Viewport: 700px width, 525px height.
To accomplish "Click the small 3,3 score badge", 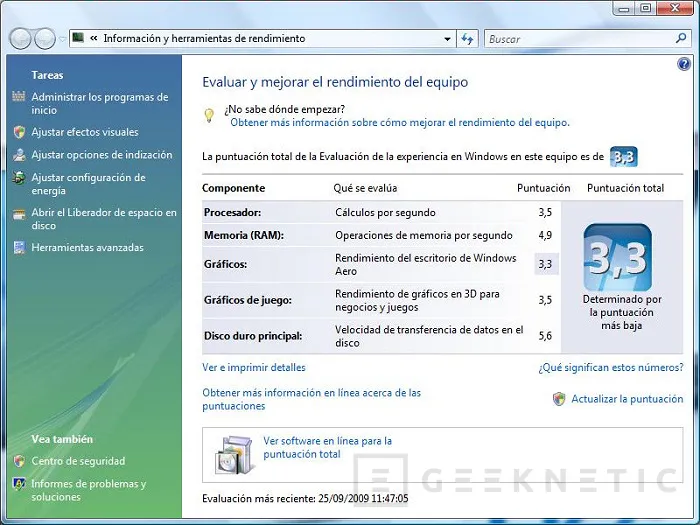I will 624,157.
